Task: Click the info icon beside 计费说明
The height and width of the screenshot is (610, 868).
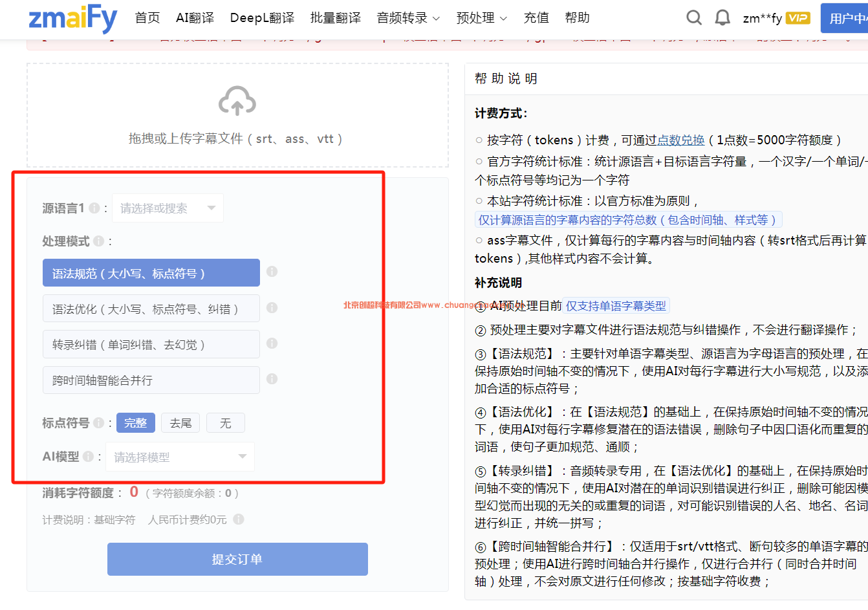Action: (237, 519)
